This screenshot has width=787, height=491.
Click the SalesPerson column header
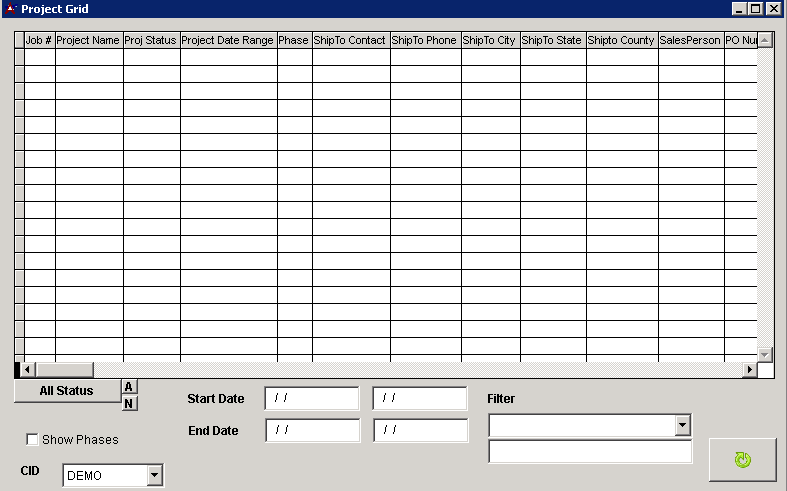(x=690, y=41)
